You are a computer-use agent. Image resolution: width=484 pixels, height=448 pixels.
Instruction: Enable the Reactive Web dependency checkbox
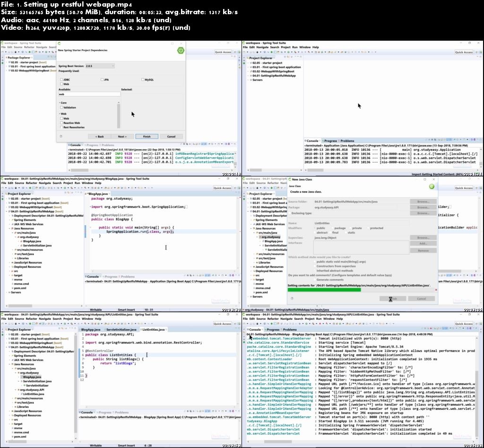point(61,123)
